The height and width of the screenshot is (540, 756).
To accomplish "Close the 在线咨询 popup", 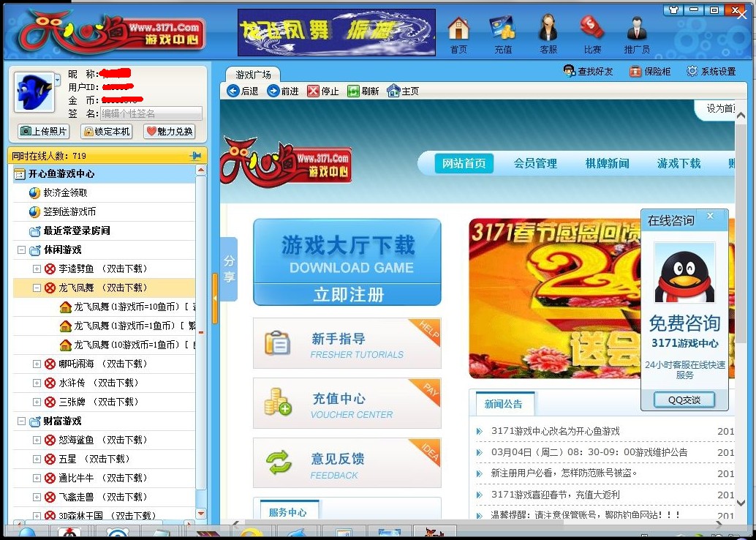I will coord(710,216).
